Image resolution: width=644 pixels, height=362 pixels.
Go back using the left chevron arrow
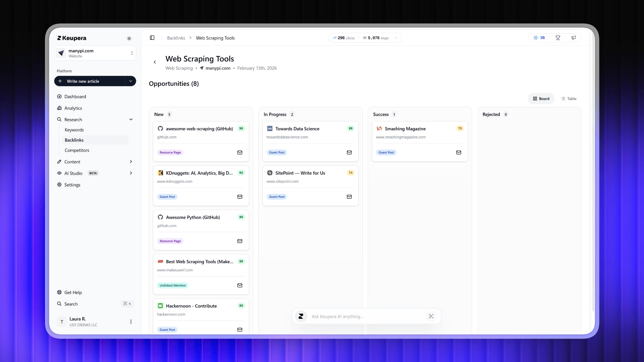point(155,62)
